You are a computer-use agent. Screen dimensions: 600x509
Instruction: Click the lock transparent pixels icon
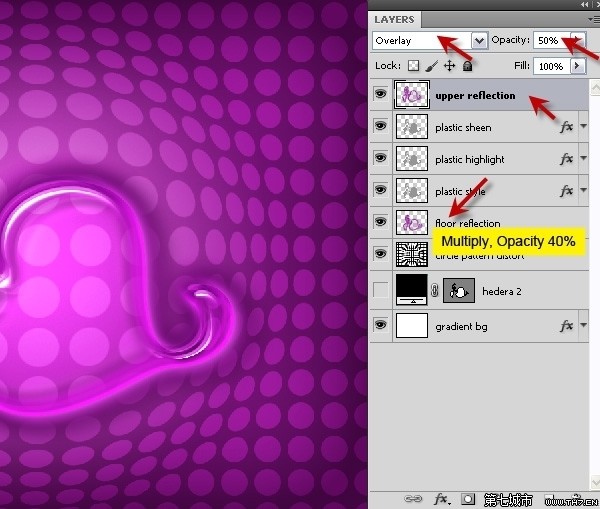click(x=414, y=66)
